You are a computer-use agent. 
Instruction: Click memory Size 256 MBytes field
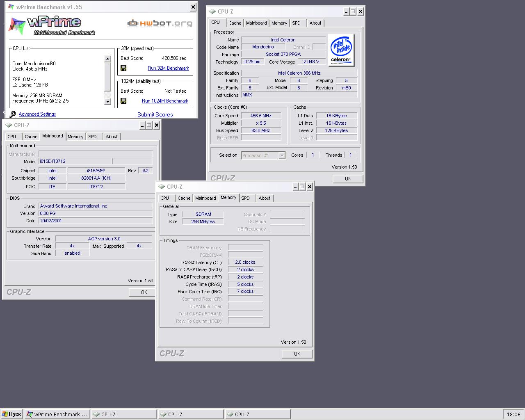click(x=203, y=221)
